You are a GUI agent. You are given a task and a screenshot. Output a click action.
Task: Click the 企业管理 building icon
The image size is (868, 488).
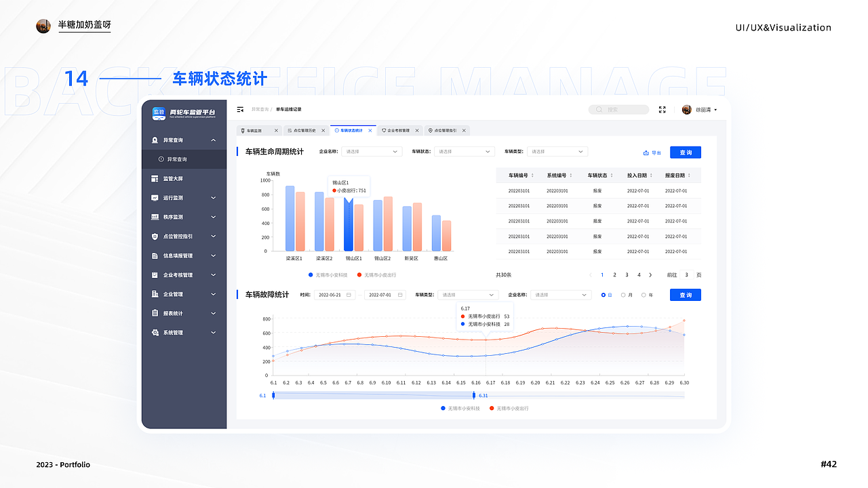coord(155,294)
